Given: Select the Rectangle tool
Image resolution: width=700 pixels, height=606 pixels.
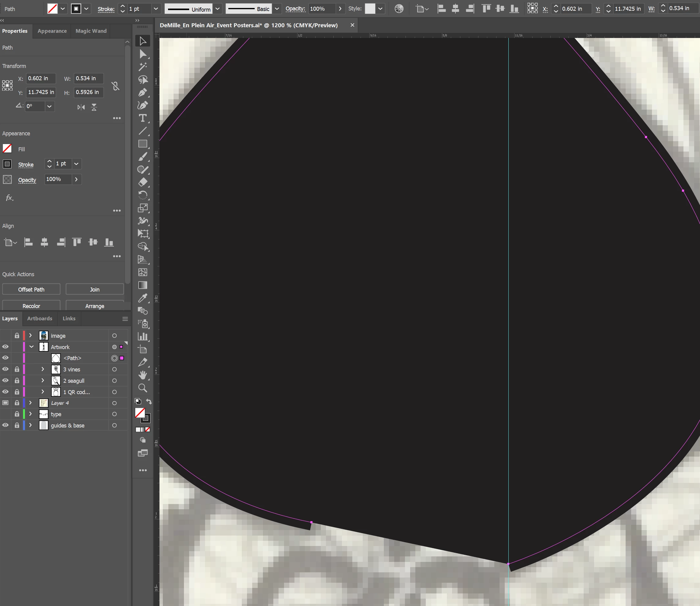Looking at the screenshot, I should [143, 144].
